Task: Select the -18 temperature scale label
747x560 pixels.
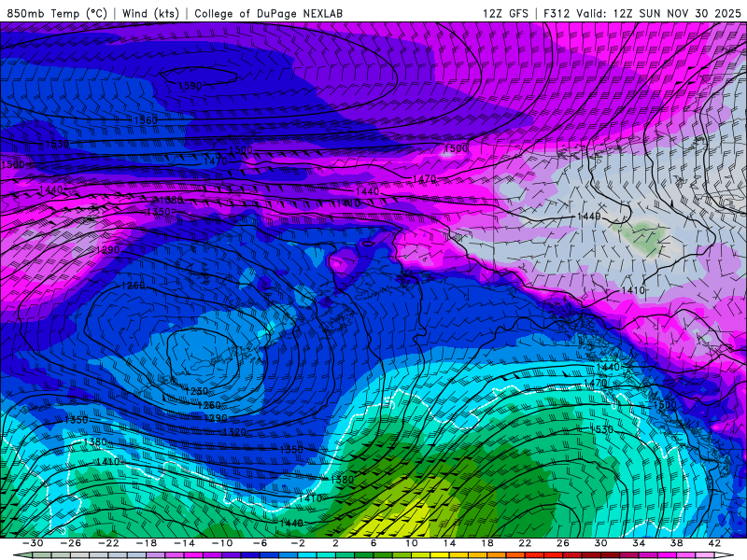Action: [147, 543]
